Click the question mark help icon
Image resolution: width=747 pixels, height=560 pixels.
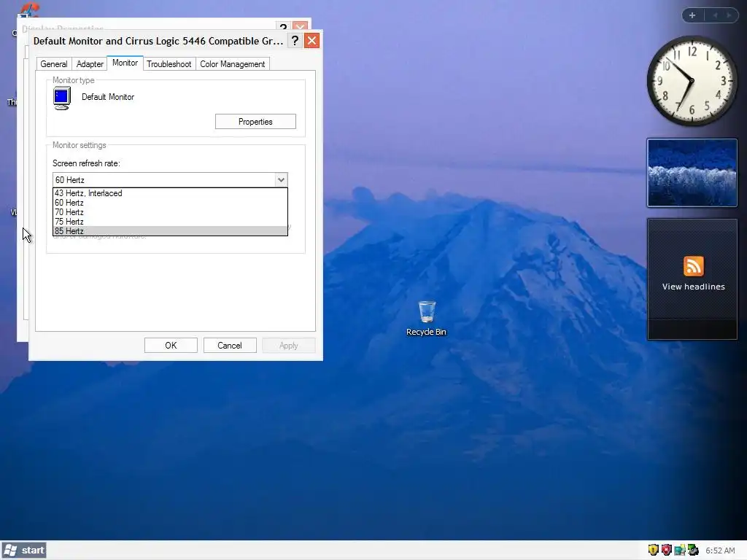(x=295, y=41)
